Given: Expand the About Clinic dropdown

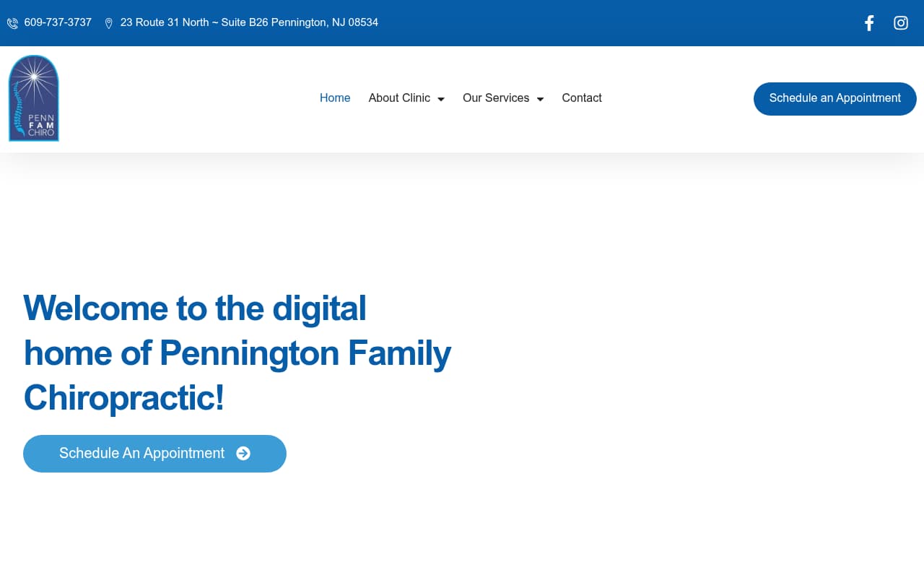Looking at the screenshot, I should click(406, 98).
